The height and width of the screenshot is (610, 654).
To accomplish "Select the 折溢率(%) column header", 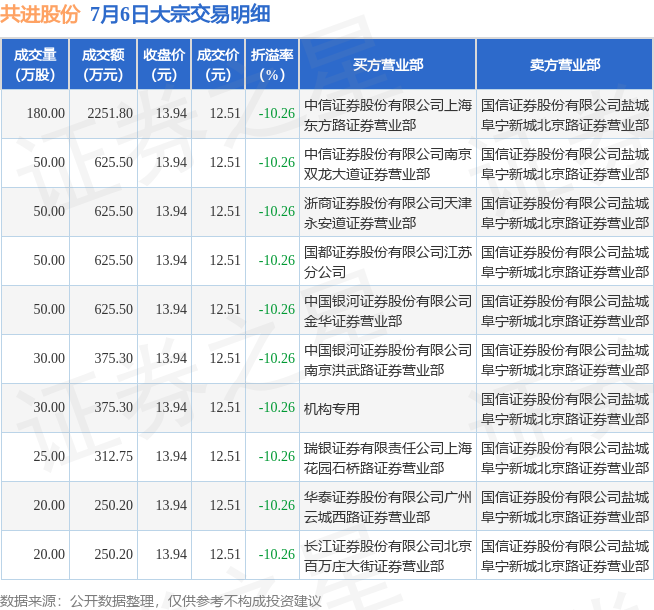I will pyautogui.click(x=272, y=65).
